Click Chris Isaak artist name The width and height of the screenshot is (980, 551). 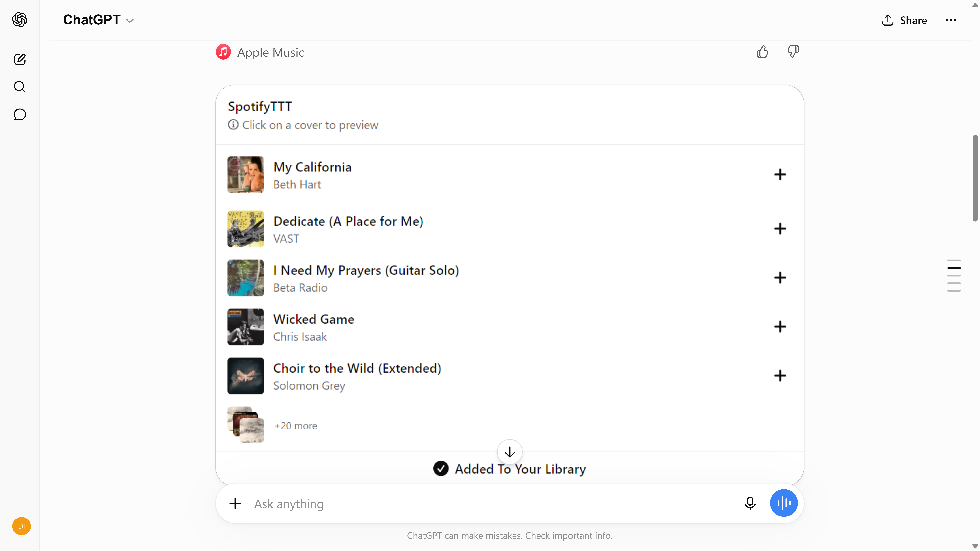[300, 337]
